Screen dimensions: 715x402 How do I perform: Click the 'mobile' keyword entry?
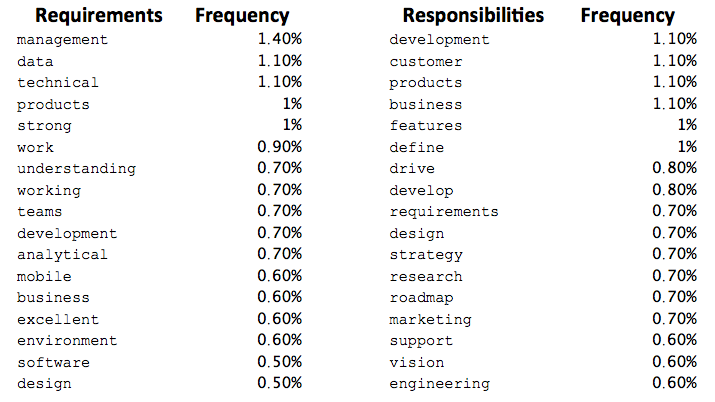click(x=45, y=277)
